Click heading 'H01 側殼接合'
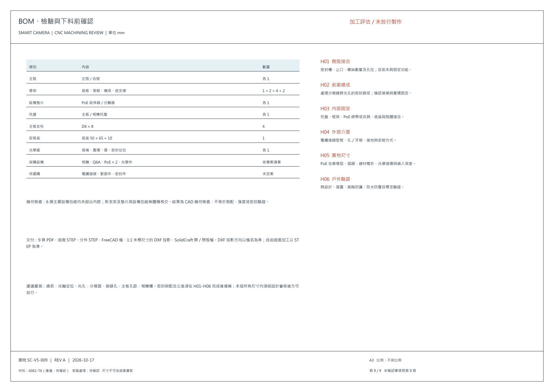The width and height of the screenshot is (554, 392). (335, 61)
